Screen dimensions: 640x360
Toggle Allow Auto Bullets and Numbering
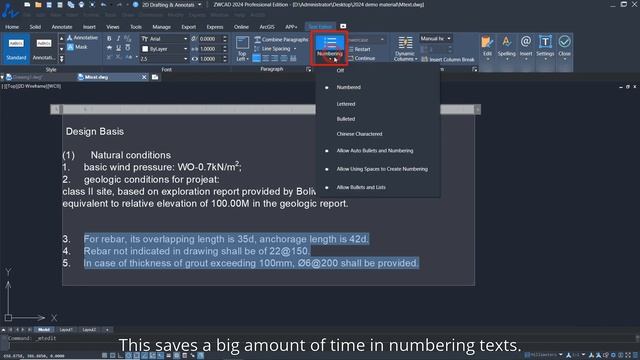click(x=375, y=151)
